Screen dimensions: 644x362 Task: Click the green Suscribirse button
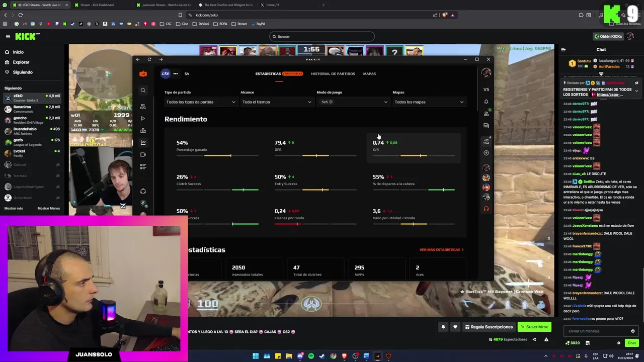pyautogui.click(x=534, y=327)
